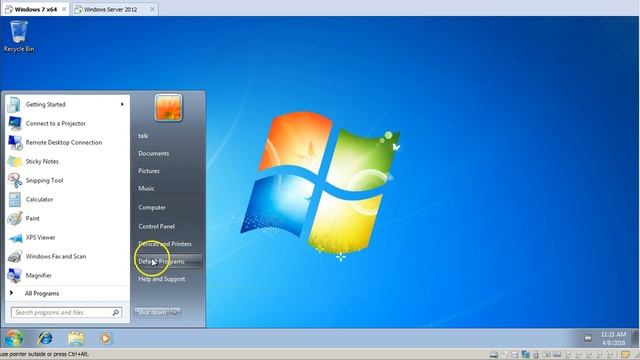The width and height of the screenshot is (640, 360).
Task: Click the user account picture
Action: click(168, 108)
